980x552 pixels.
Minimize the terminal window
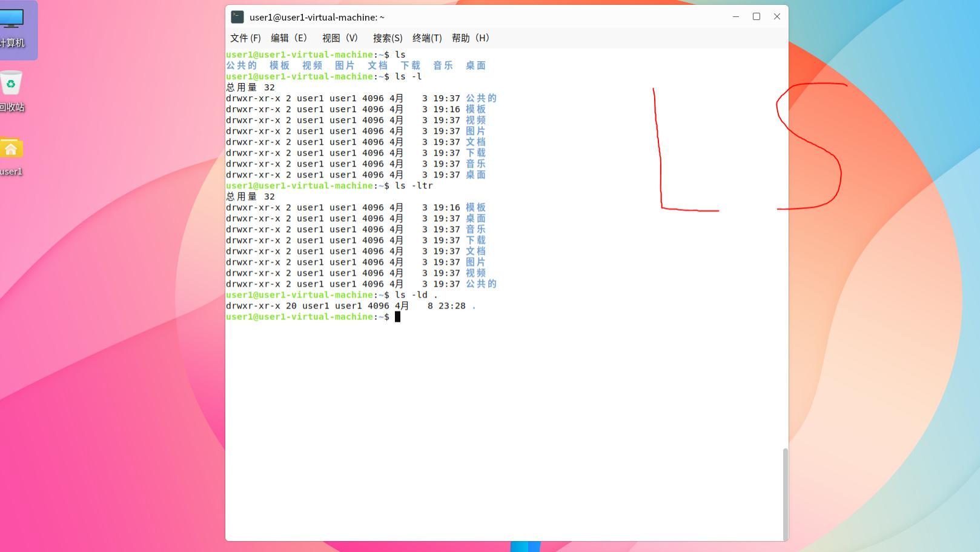coord(736,16)
